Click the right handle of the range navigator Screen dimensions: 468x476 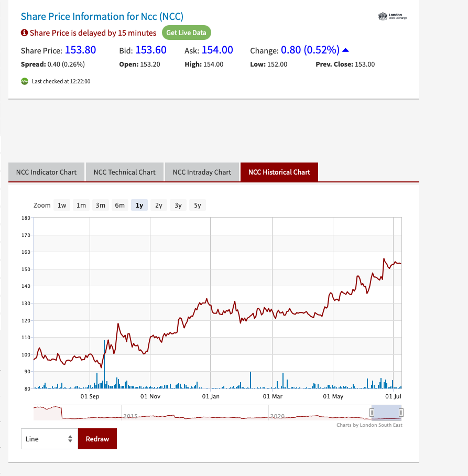click(401, 412)
